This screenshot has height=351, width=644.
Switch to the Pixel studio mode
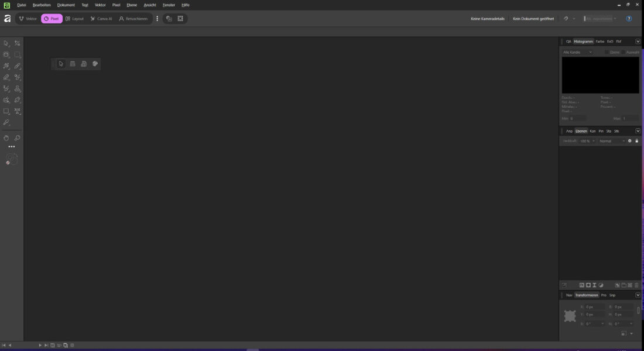(52, 19)
